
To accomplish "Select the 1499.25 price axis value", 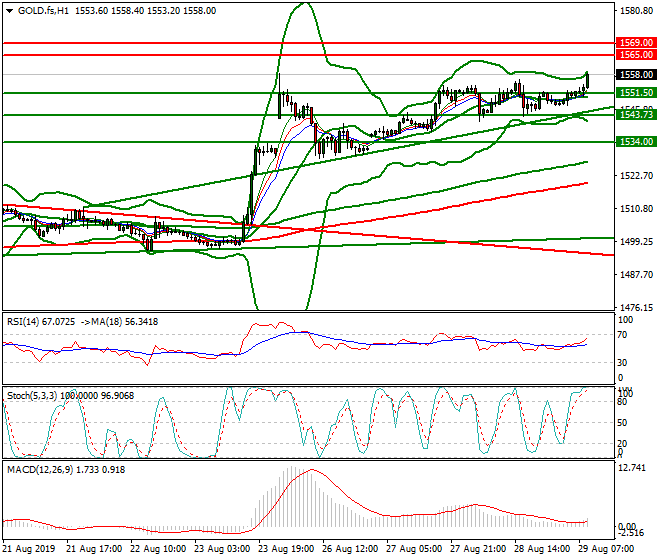I will pos(636,242).
